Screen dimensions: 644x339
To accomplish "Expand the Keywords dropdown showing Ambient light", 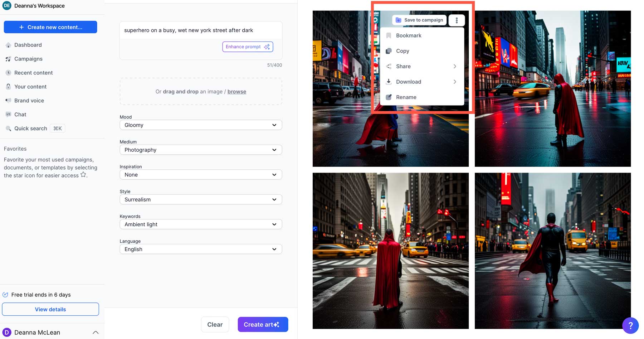I will click(200, 224).
